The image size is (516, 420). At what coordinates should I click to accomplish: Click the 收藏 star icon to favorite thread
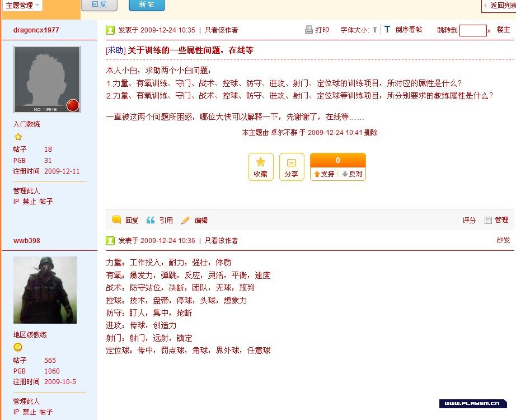pyautogui.click(x=260, y=162)
